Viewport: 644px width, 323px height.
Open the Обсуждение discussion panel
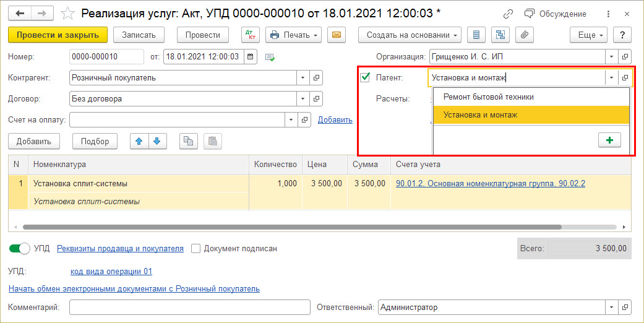(555, 14)
